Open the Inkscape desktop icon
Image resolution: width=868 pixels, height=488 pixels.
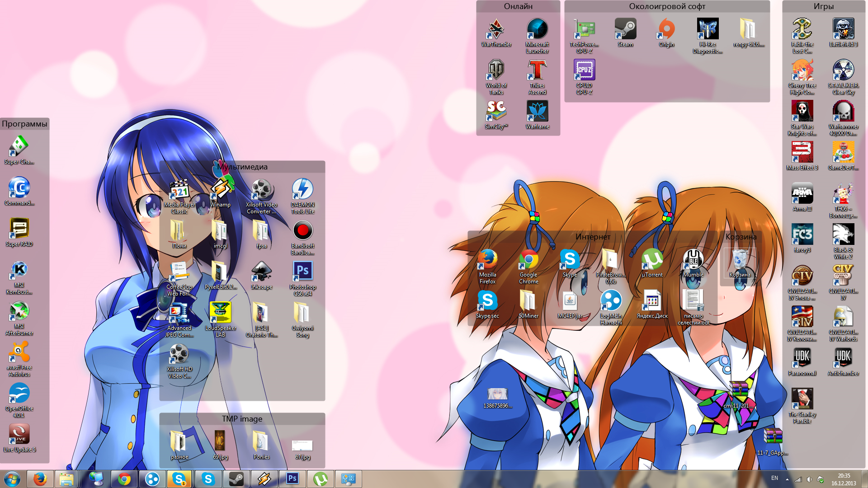261,272
